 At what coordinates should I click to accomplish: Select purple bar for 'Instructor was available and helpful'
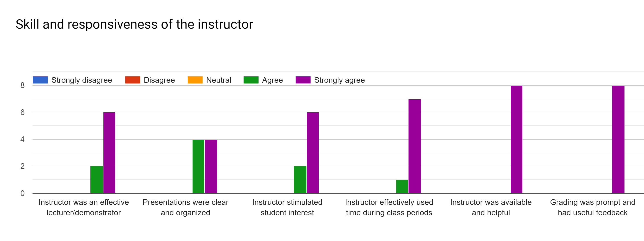pos(516,139)
